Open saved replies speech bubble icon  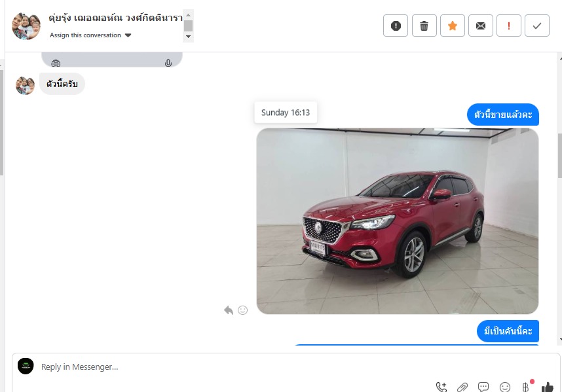click(483, 387)
